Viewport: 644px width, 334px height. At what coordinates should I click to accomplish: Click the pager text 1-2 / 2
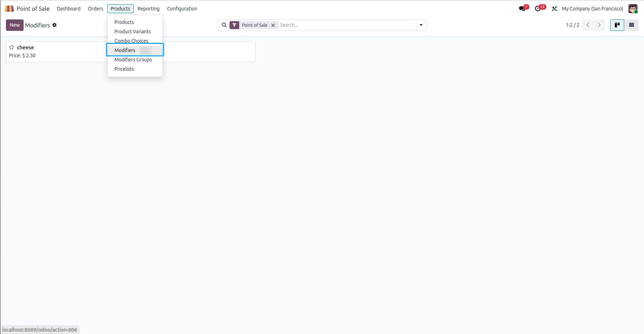click(572, 25)
